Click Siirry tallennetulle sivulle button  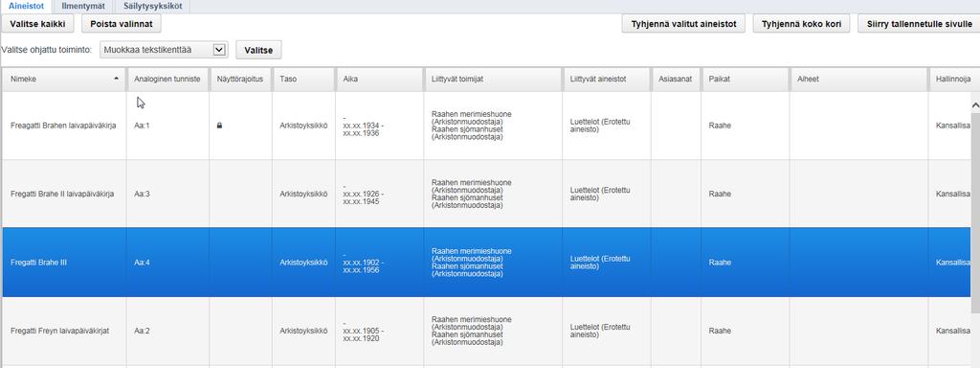919,24
